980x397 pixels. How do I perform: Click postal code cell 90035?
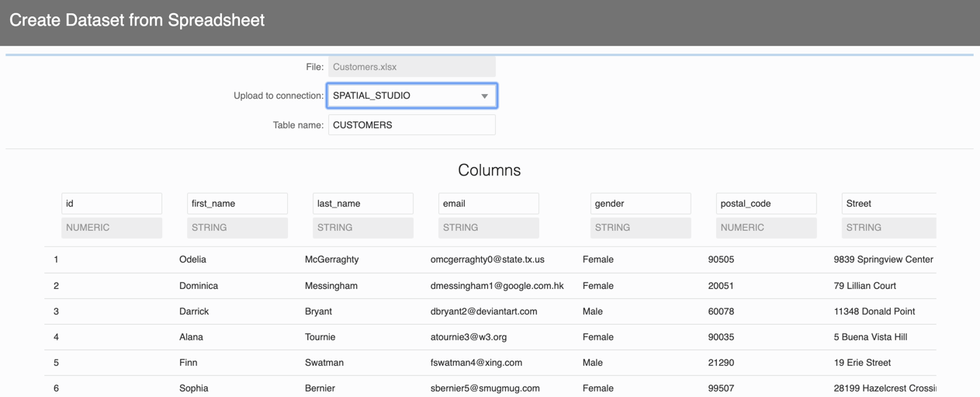721,337
